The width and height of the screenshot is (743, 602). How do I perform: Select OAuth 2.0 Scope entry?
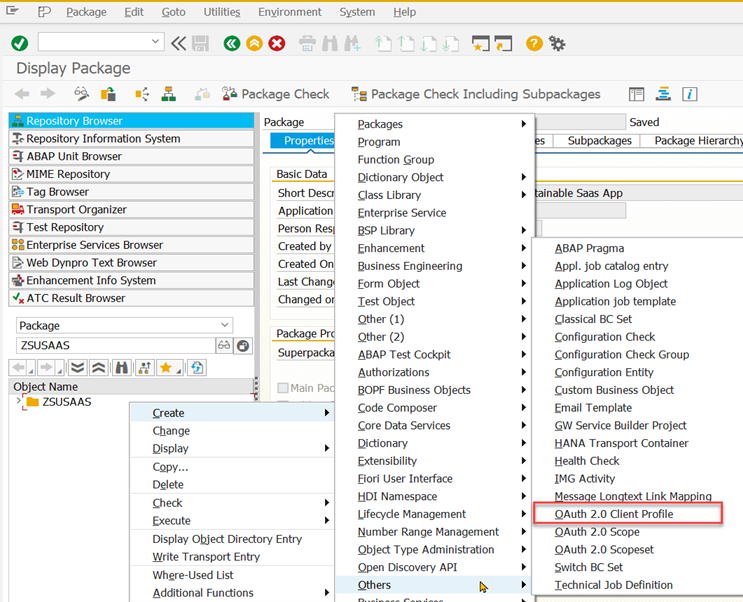coord(597,532)
